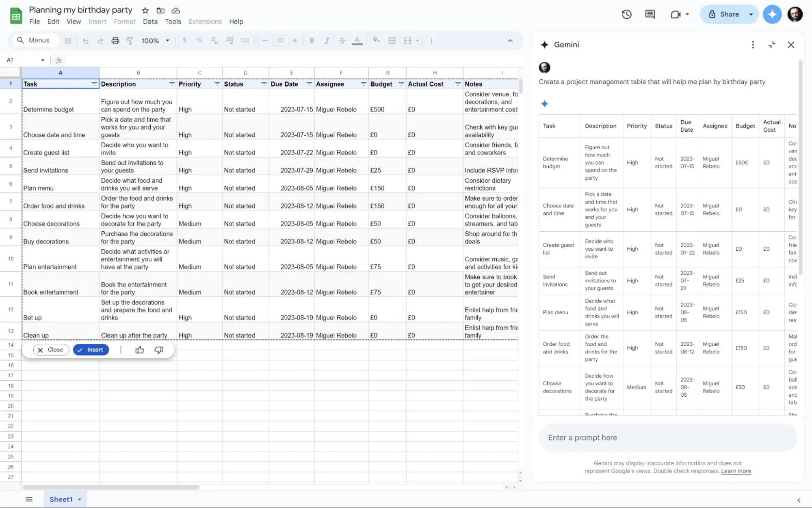Viewport: 812px width, 508px height.
Task: Open the Print dialog
Action: click(115, 40)
